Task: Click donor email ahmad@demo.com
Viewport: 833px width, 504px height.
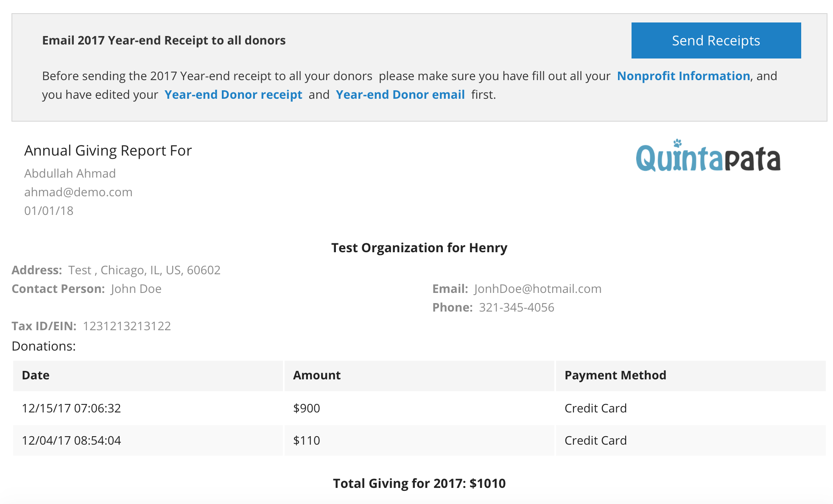Action: click(78, 192)
